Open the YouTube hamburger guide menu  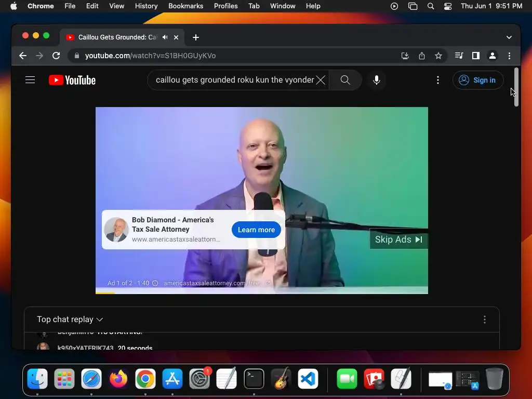pyautogui.click(x=30, y=80)
